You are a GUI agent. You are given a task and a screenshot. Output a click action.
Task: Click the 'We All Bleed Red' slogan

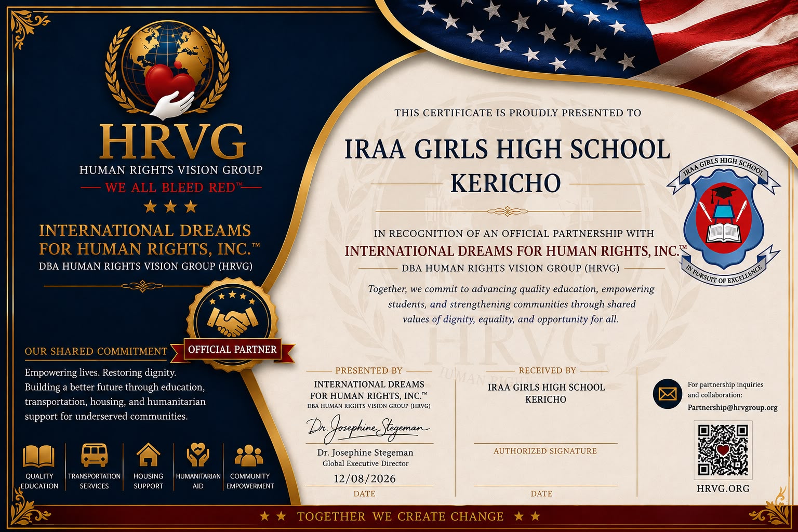pos(174,188)
